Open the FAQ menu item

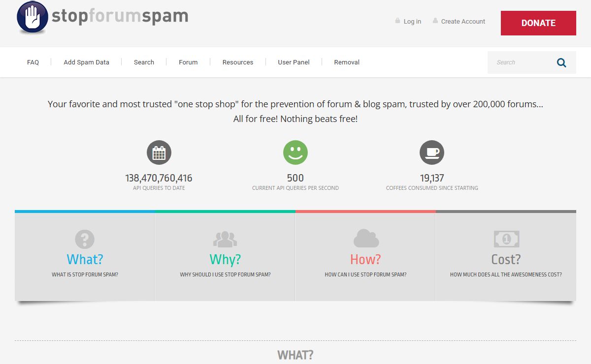[x=33, y=62]
